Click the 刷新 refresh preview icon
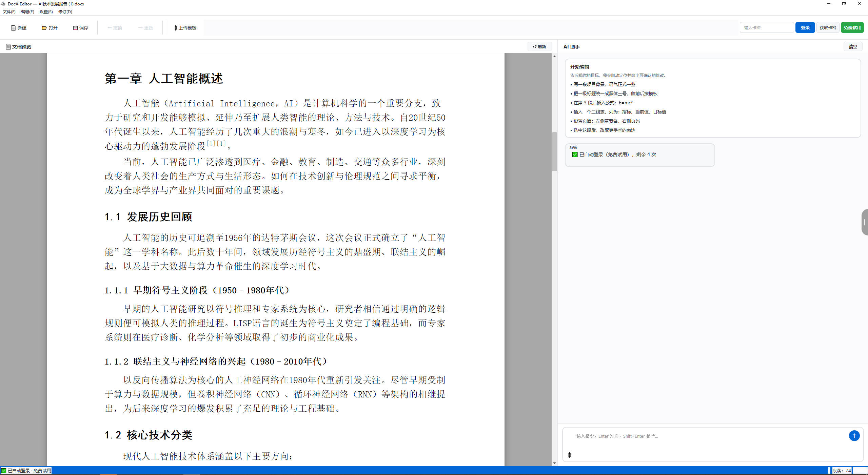 tap(535, 47)
